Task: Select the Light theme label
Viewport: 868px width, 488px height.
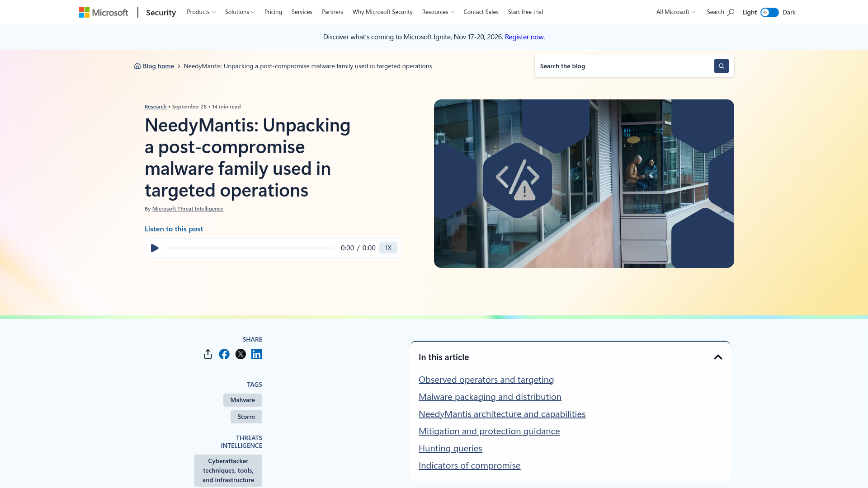Action: click(750, 12)
